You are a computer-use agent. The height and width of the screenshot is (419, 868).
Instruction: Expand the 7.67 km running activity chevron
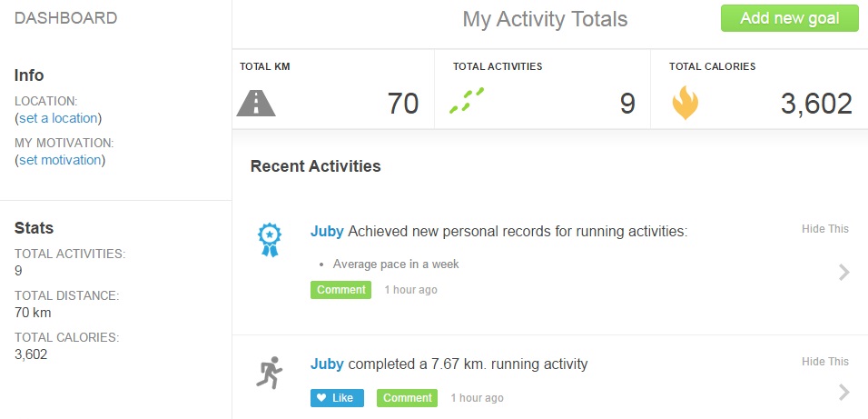point(844,392)
